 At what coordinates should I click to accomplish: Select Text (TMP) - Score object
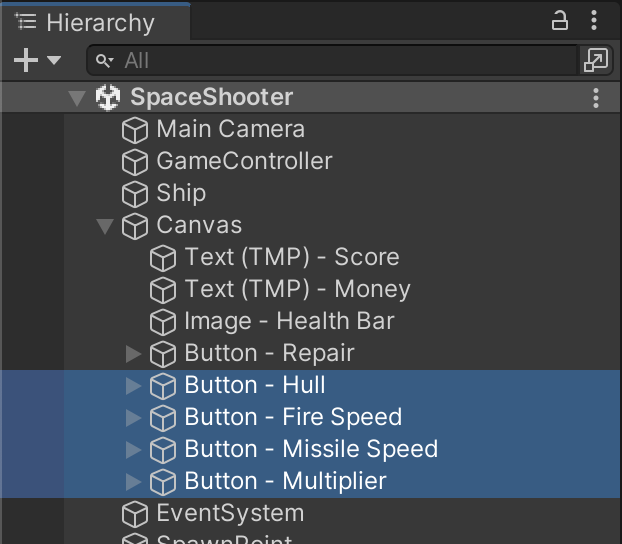coord(291,258)
